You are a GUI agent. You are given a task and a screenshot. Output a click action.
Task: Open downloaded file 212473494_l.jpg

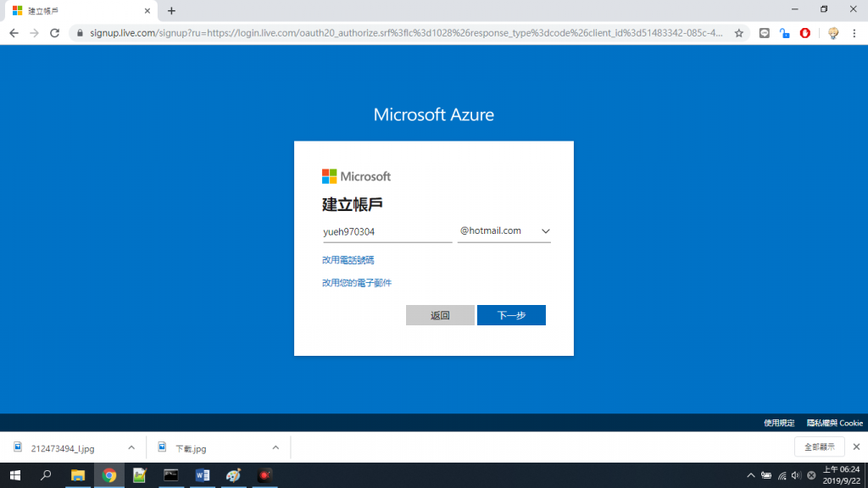tap(62, 448)
